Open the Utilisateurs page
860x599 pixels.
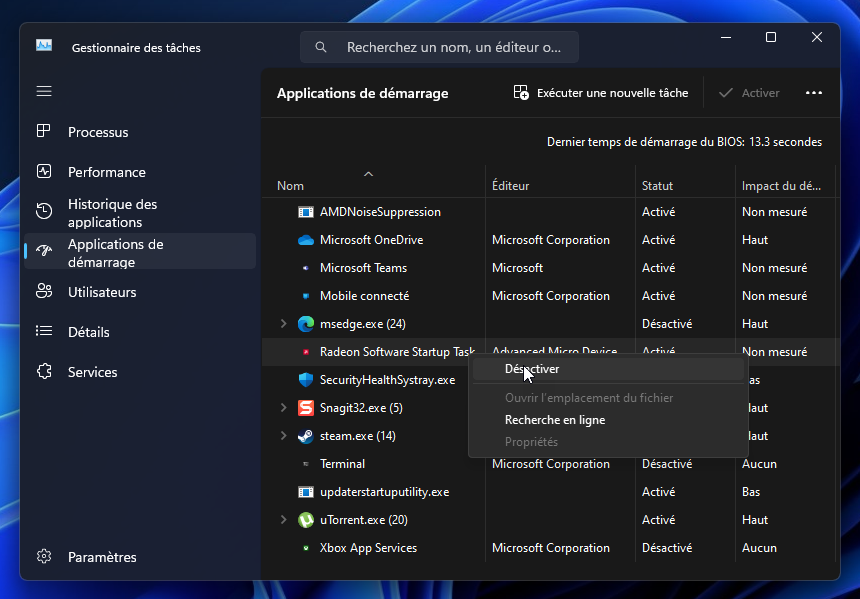click(x=140, y=292)
